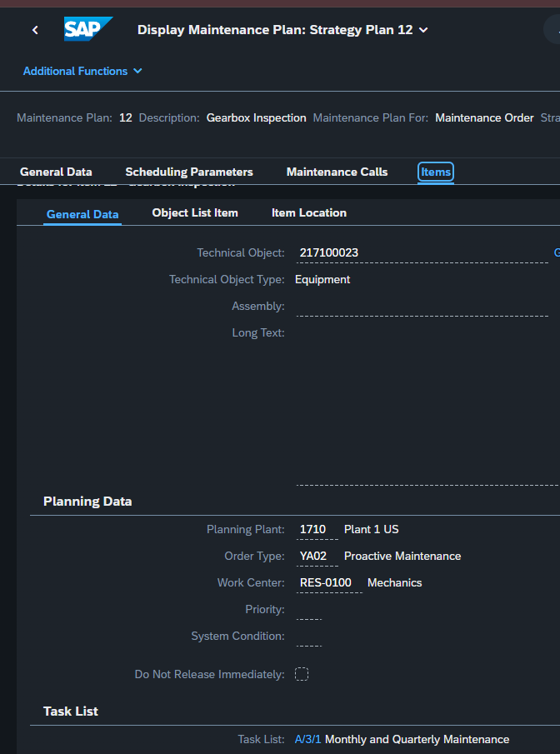This screenshot has width=560, height=754.
Task: Toggle the Do Not Release Immediately checkbox
Action: 302,674
